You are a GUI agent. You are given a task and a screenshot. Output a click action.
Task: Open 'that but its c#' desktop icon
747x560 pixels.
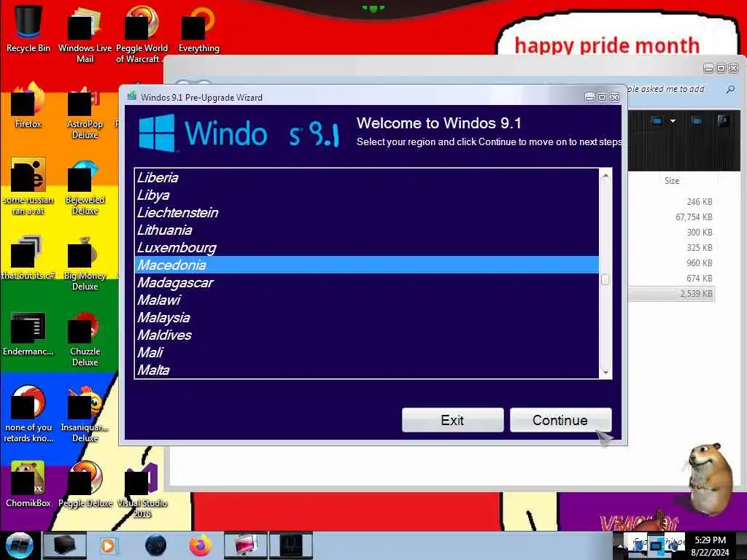tap(28, 257)
